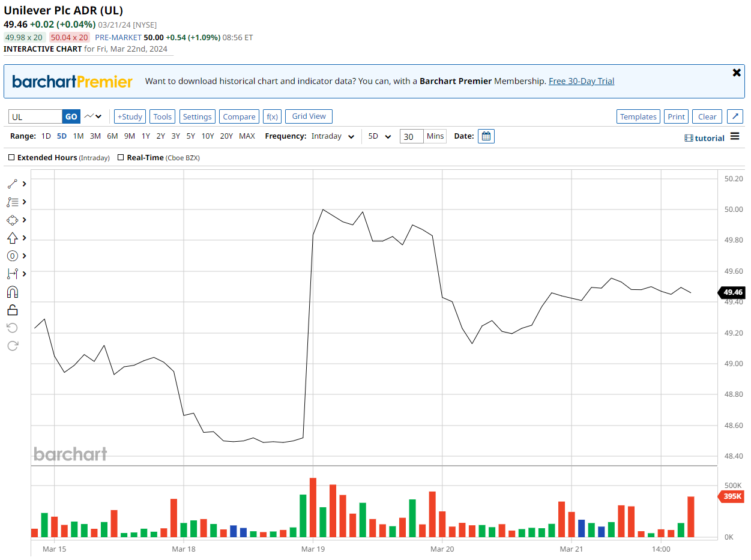
Task: Select the 1Y range
Action: (146, 136)
